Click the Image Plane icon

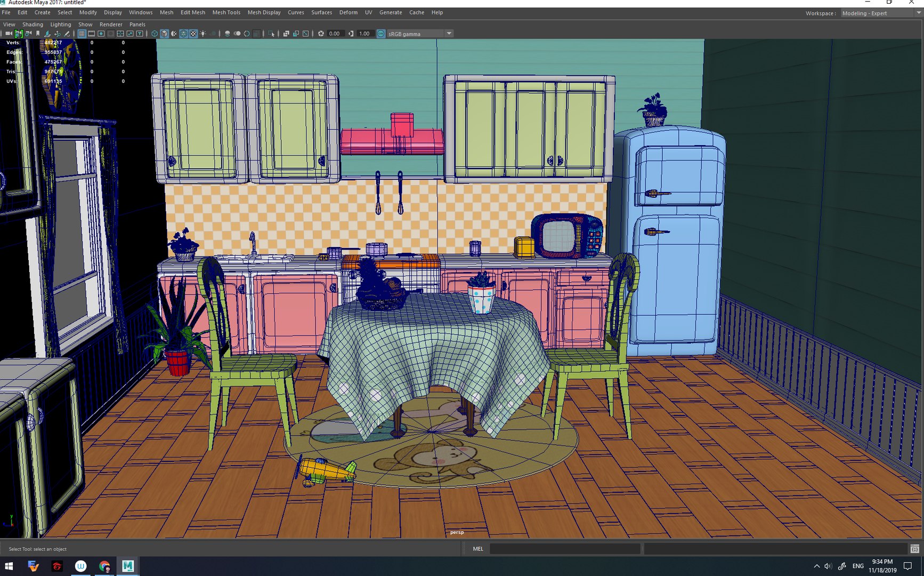coord(47,34)
